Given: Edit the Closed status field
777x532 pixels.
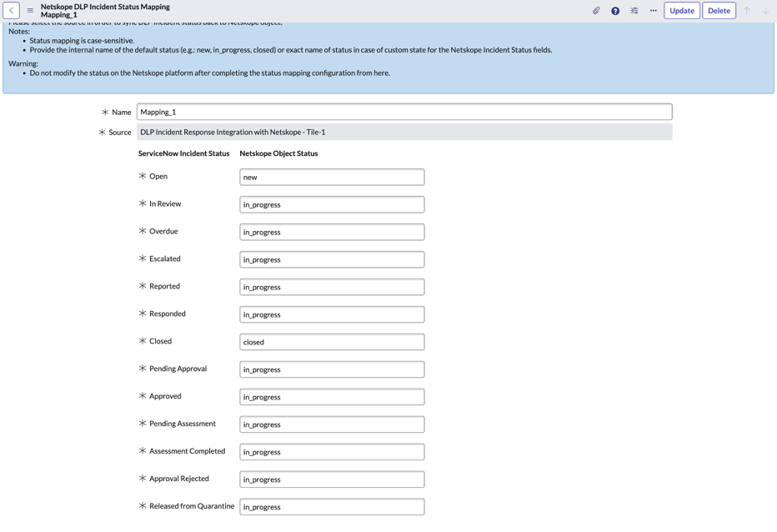Looking at the screenshot, I should 332,342.
